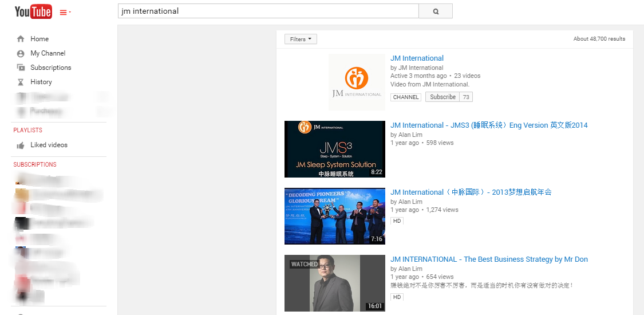
Task: Click Alan Lim under 2013 anniversary video
Action: point(410,202)
